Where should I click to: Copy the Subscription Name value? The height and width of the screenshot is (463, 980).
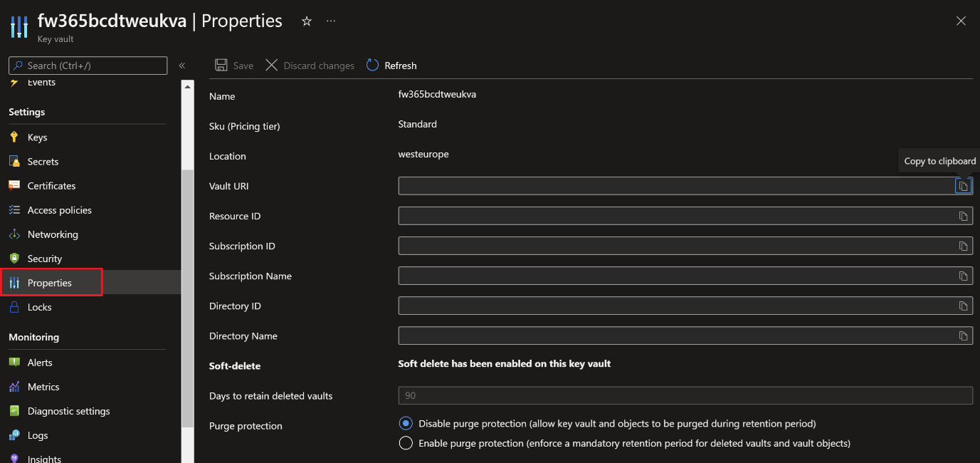coord(963,276)
